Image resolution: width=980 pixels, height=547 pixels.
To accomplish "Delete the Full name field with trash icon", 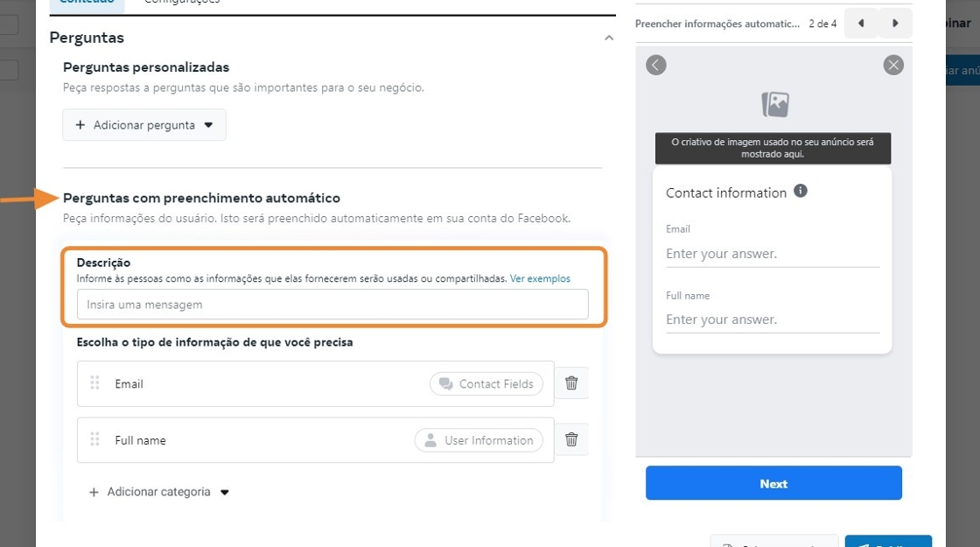I will (x=571, y=440).
